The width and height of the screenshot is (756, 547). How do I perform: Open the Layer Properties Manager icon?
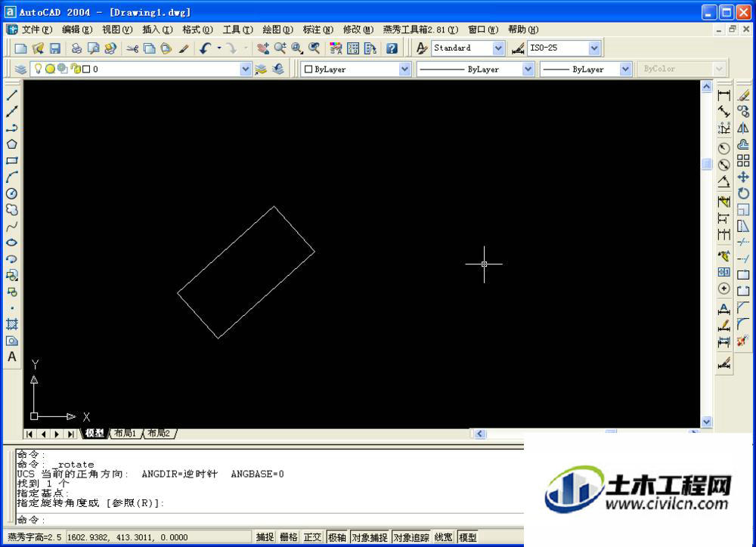click(20, 70)
